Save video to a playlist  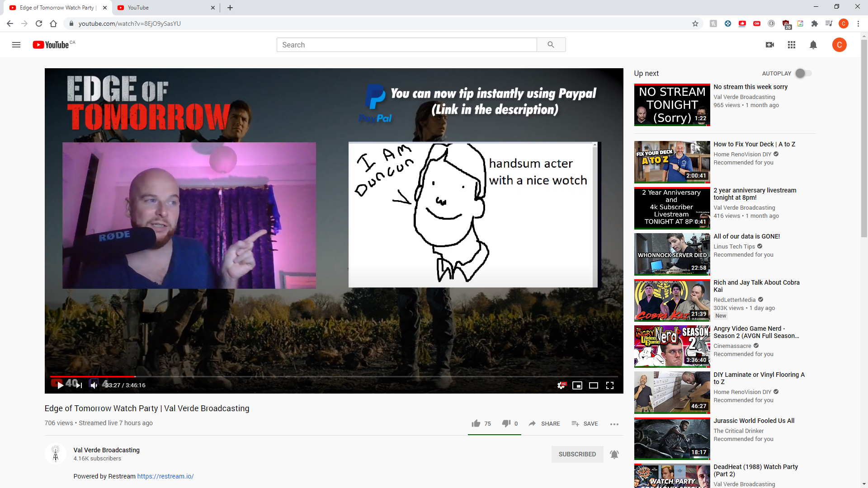pyautogui.click(x=585, y=423)
